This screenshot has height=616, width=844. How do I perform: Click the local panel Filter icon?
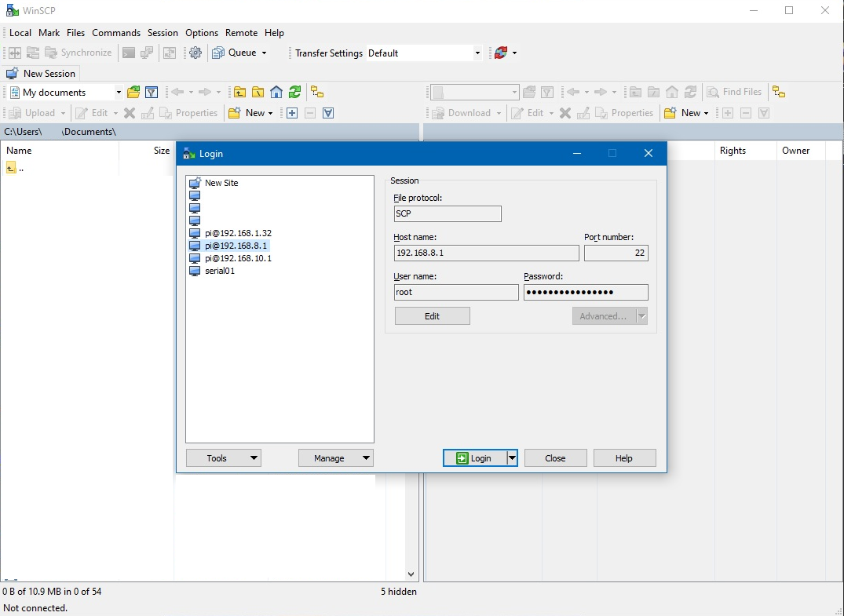pyautogui.click(x=152, y=93)
